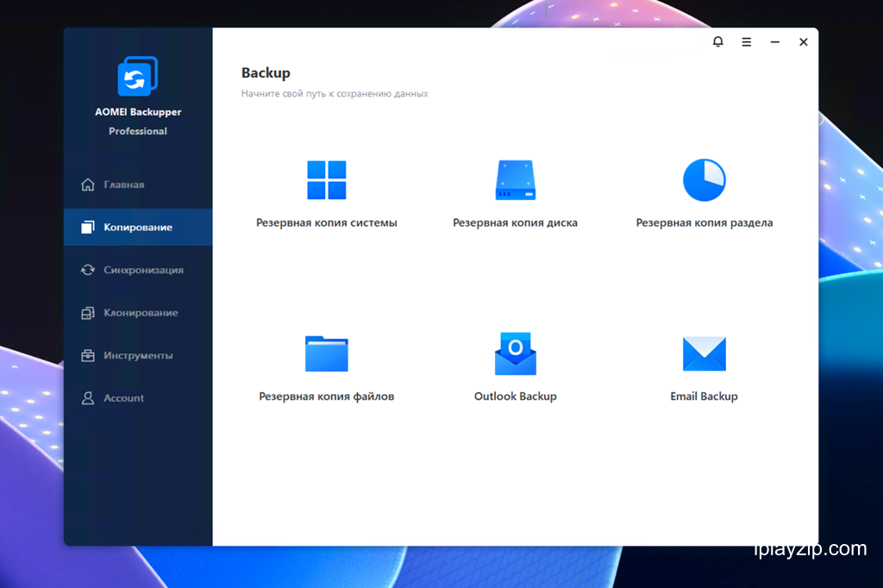This screenshot has width=883, height=588.
Task: Switch to the Синхронизация section
Action: pos(138,270)
